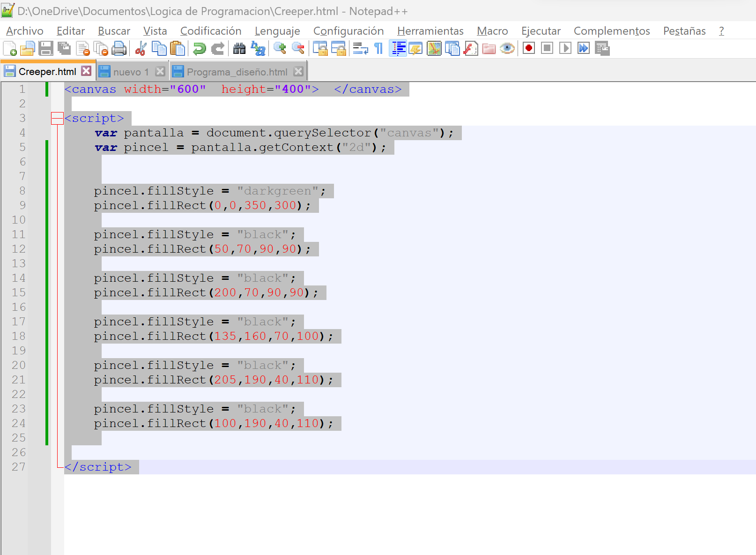Toggle indent guide icon

(398, 48)
